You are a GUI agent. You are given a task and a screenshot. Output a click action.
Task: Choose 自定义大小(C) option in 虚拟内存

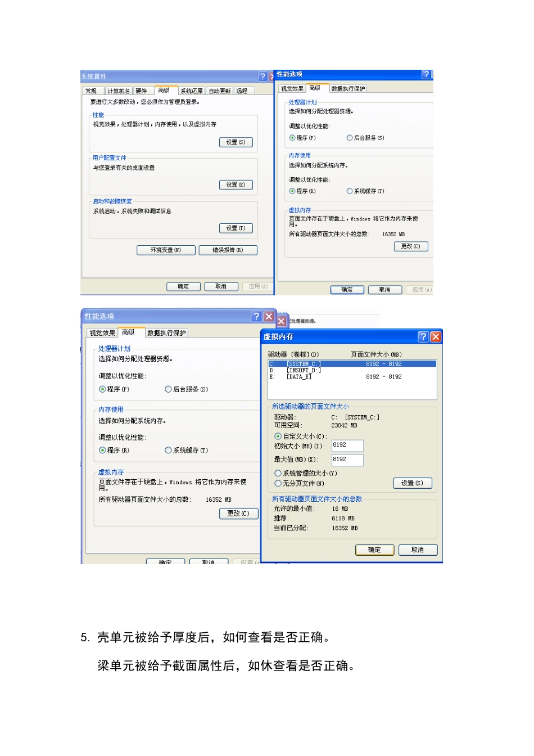point(301,436)
